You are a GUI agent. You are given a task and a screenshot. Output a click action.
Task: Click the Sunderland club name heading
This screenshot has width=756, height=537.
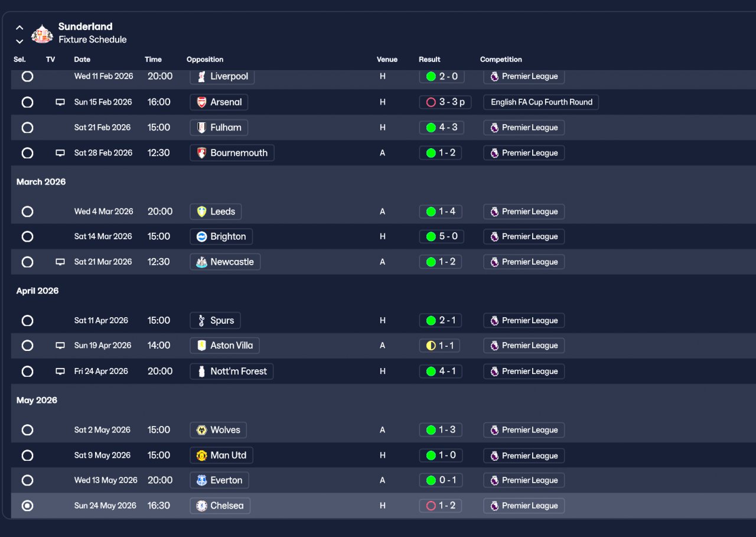coord(85,27)
